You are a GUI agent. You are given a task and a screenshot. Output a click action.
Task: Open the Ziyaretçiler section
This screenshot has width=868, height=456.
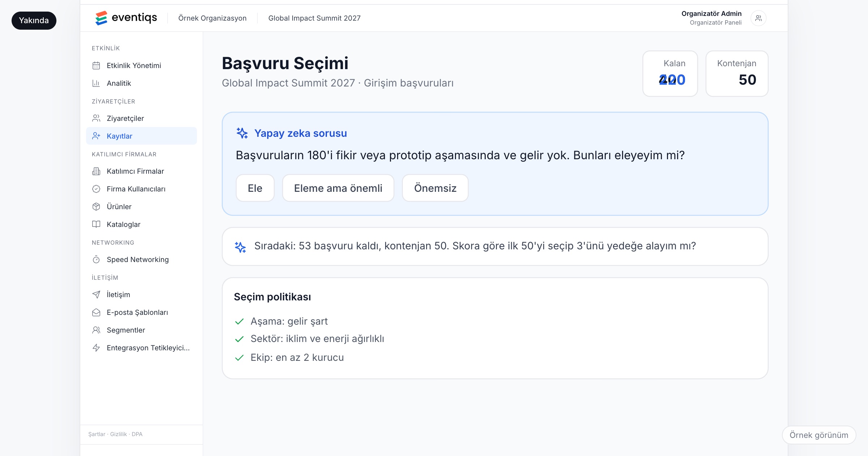(141, 118)
